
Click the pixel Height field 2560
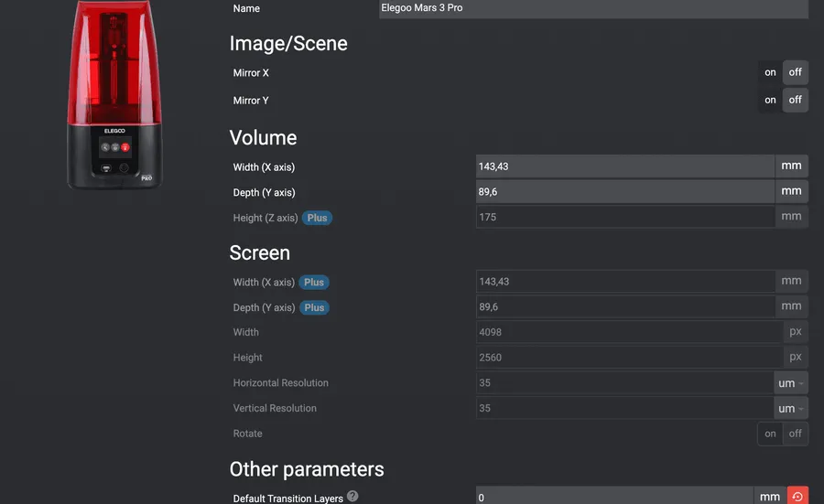click(629, 357)
